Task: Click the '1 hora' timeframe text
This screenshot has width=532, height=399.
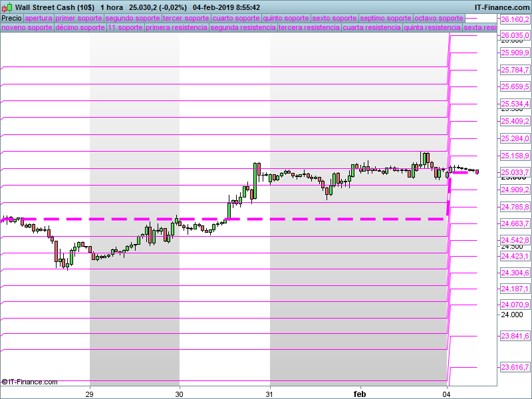Action: 112,7
